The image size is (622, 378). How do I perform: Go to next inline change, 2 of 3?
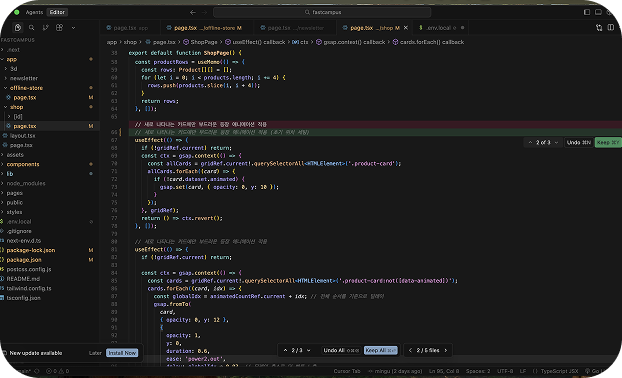click(556, 142)
